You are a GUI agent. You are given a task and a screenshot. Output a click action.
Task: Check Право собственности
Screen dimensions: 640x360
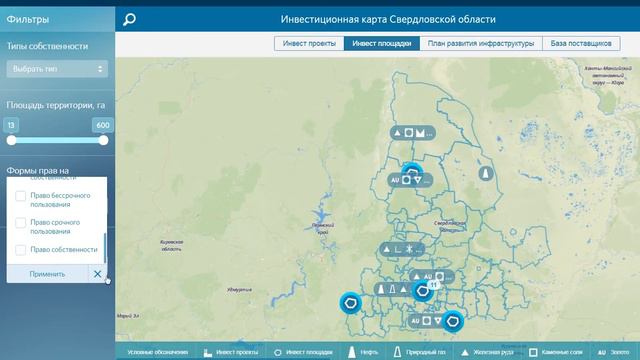pos(20,250)
